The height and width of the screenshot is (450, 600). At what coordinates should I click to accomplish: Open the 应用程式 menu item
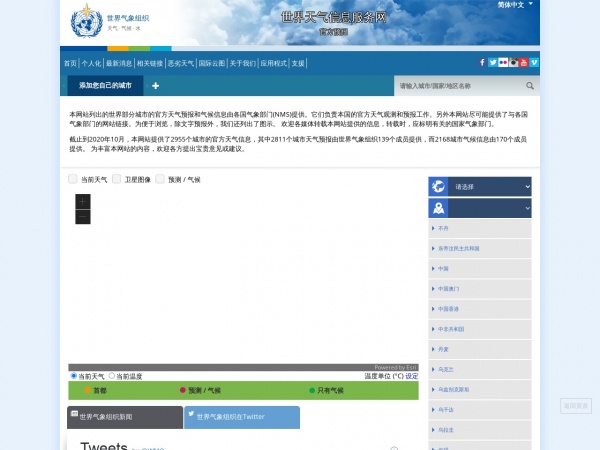point(274,64)
